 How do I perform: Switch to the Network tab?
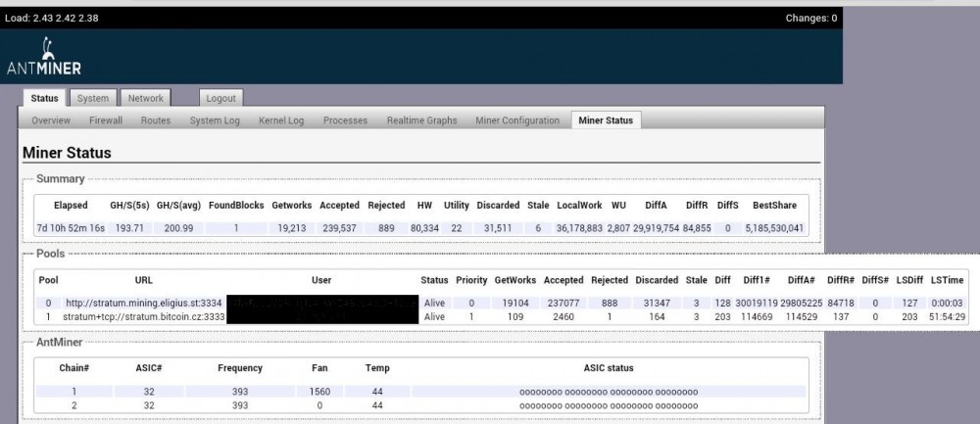pyautogui.click(x=145, y=98)
